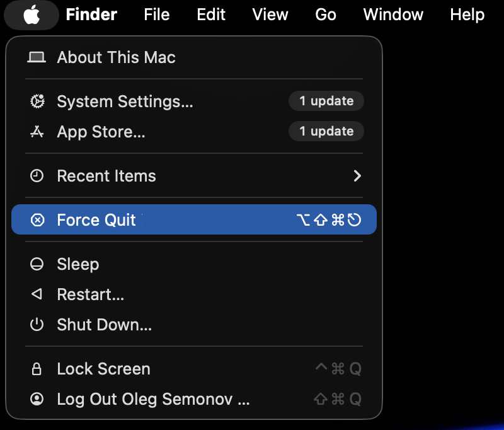Image resolution: width=504 pixels, height=430 pixels.
Task: Click the App Store 1 update badge
Action: point(326,132)
